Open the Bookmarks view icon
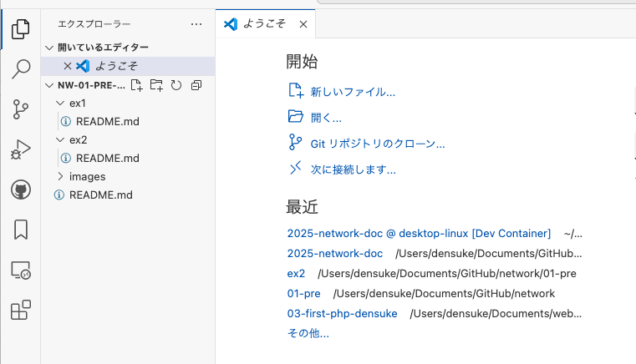636x364 pixels. [x=21, y=230]
